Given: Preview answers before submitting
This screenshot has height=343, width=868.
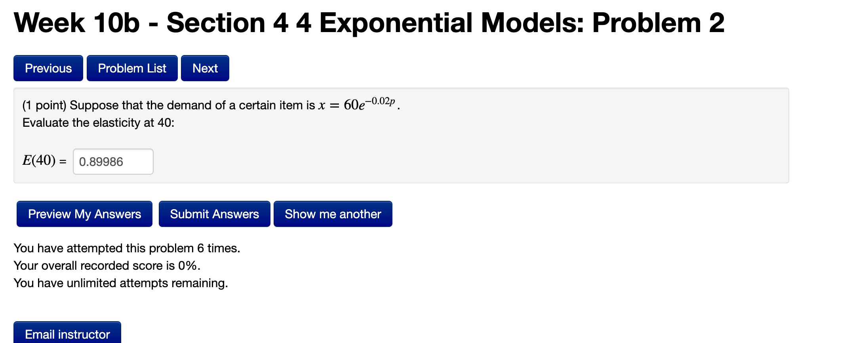Looking at the screenshot, I should (x=84, y=214).
